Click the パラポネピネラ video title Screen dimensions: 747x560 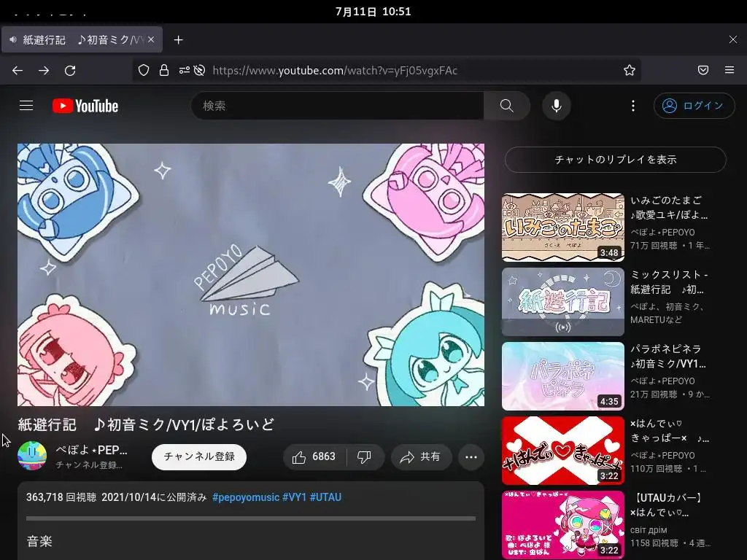[668, 356]
